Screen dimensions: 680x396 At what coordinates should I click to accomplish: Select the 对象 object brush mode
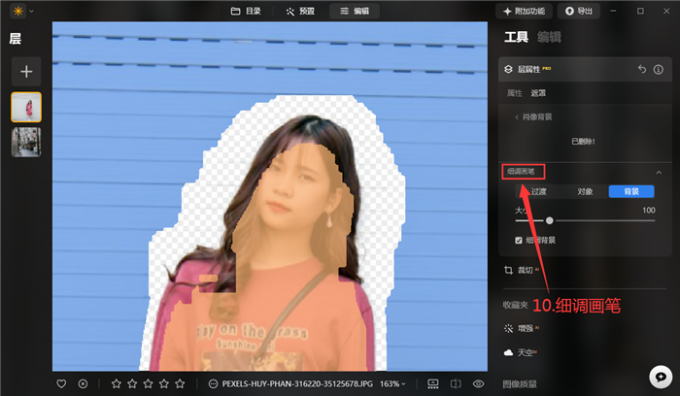tap(585, 191)
